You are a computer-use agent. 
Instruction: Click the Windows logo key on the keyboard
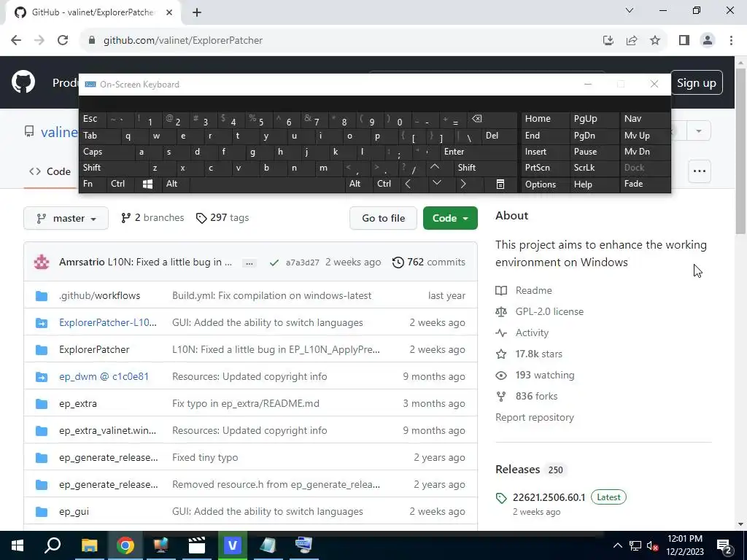(147, 184)
